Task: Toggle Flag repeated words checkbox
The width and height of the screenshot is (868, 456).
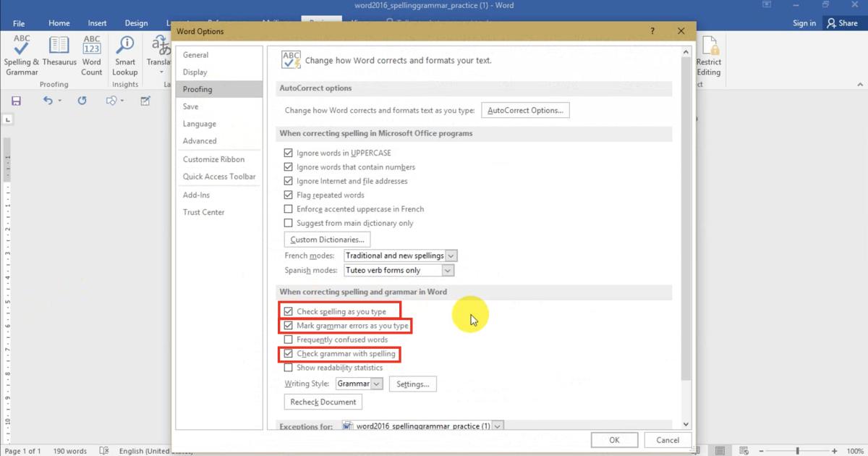Action: tap(288, 195)
